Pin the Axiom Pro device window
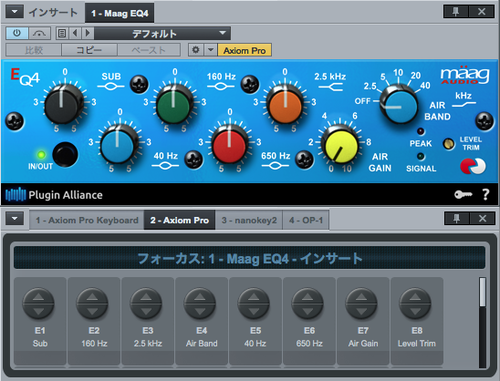This screenshot has width=500, height=381. [457, 219]
